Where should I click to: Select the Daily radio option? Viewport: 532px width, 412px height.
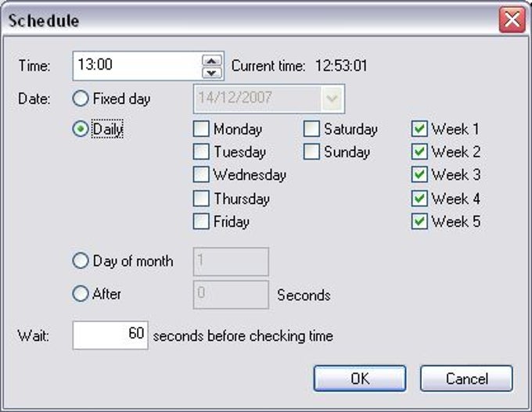pos(80,129)
